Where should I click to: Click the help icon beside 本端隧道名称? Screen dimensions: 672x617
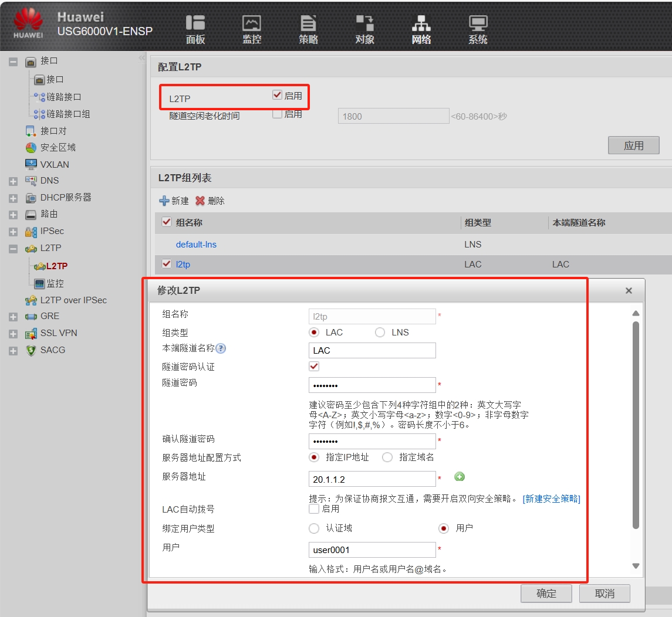pyautogui.click(x=221, y=348)
